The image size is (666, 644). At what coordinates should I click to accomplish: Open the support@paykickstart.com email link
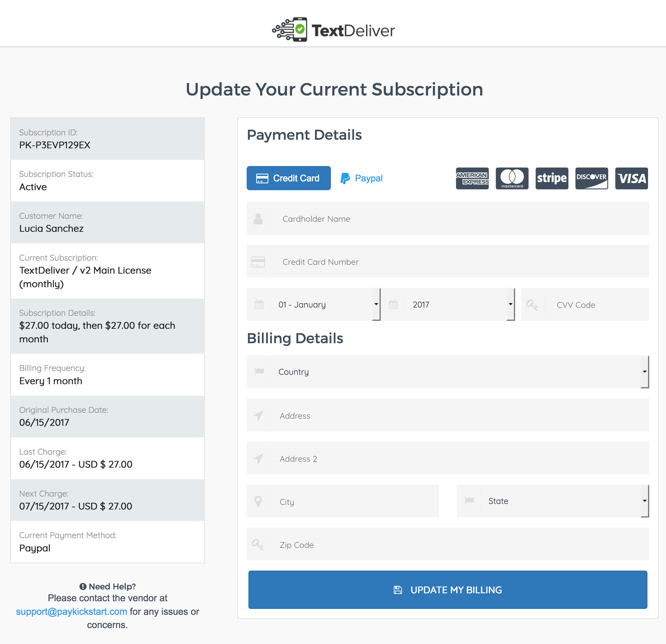(71, 611)
